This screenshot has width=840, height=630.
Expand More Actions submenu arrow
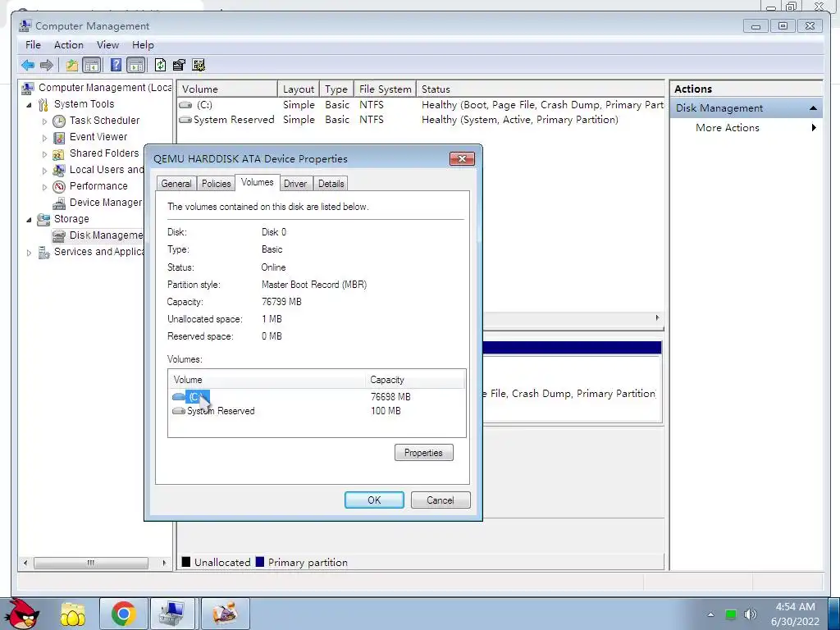[814, 127]
